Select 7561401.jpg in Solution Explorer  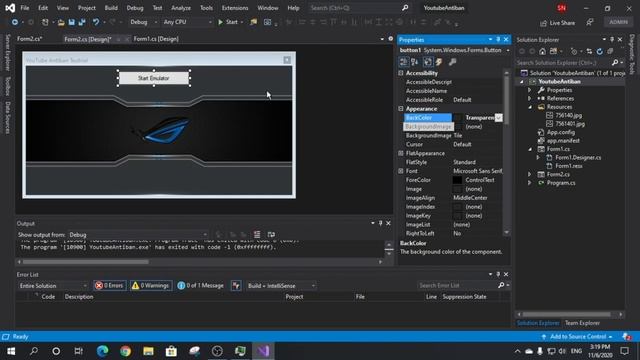570,124
